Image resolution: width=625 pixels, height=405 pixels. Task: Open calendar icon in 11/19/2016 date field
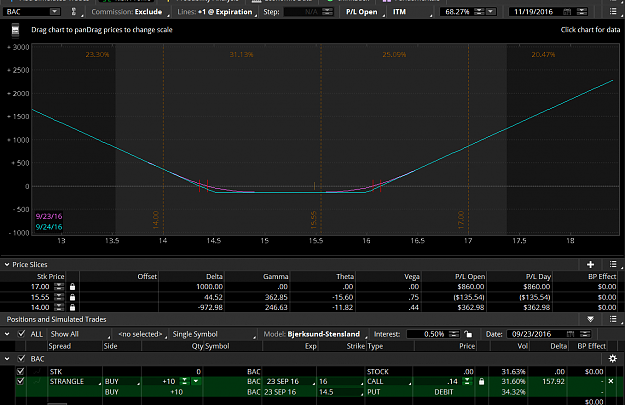tap(566, 12)
